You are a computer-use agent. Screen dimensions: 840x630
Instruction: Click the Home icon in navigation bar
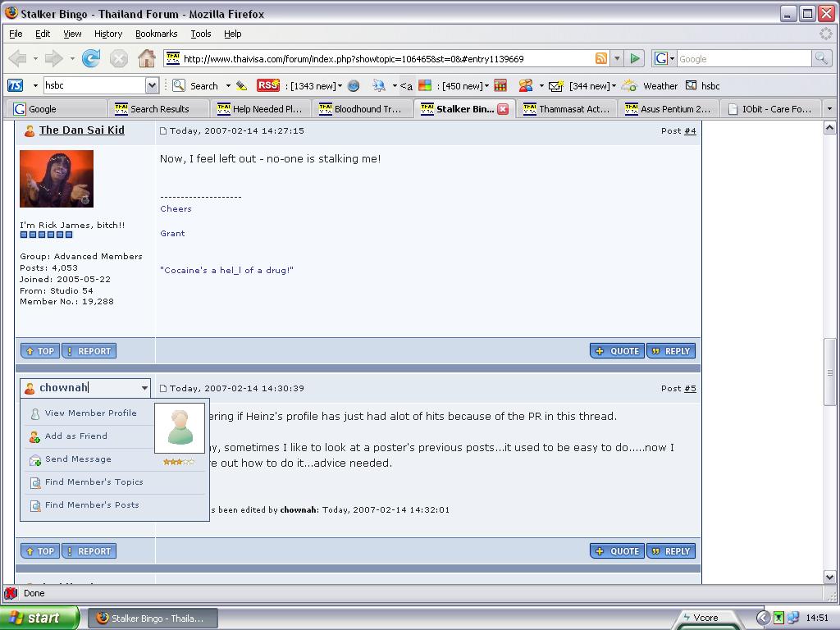tap(146, 58)
